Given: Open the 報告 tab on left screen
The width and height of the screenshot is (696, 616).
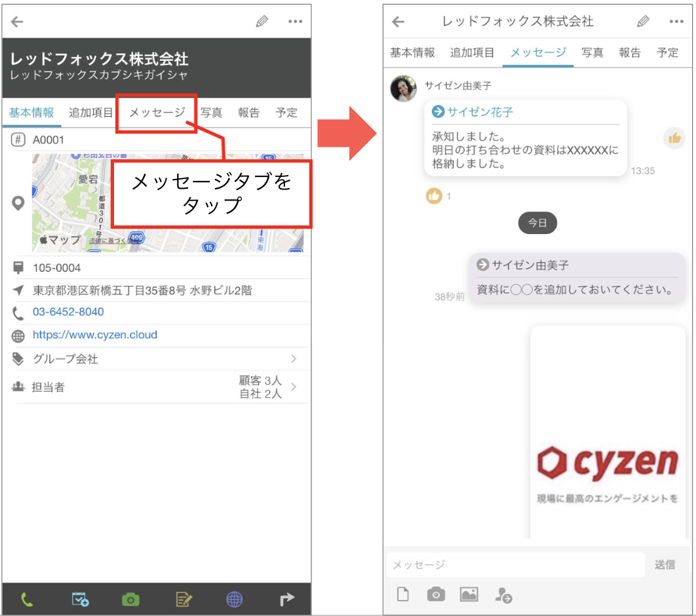Looking at the screenshot, I should click(248, 113).
